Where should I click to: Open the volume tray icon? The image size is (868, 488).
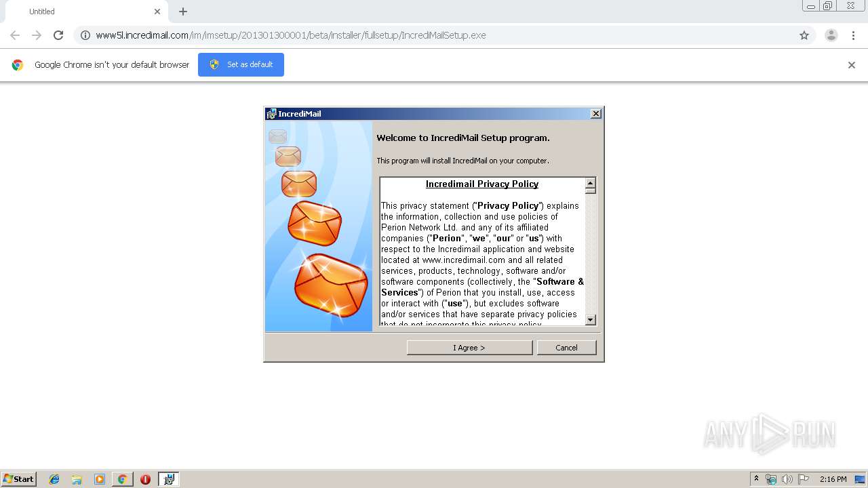[787, 479]
